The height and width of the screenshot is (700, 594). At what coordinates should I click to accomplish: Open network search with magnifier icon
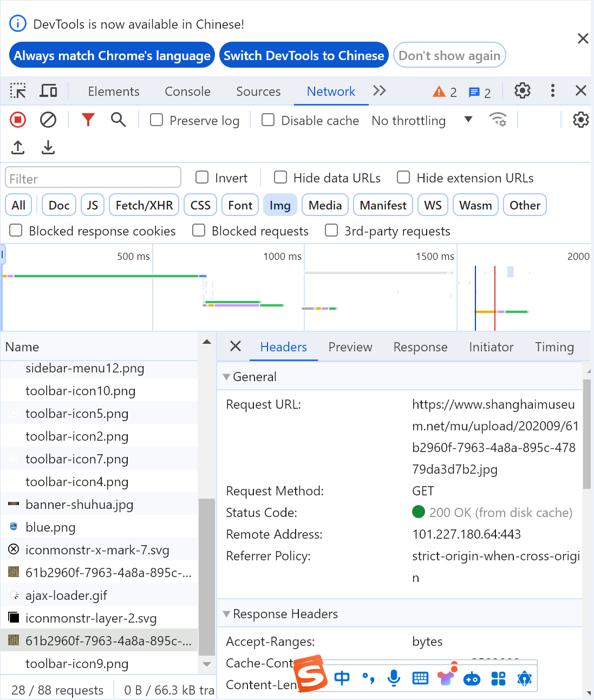point(118,120)
